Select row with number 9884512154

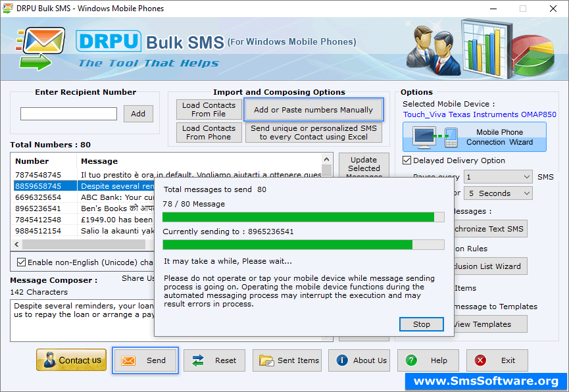coord(84,231)
